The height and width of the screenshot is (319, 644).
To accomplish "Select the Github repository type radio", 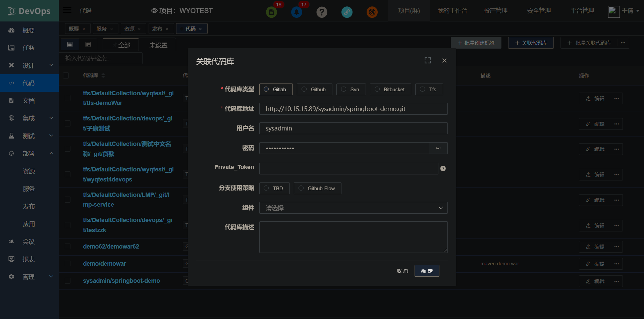I will click(x=304, y=89).
